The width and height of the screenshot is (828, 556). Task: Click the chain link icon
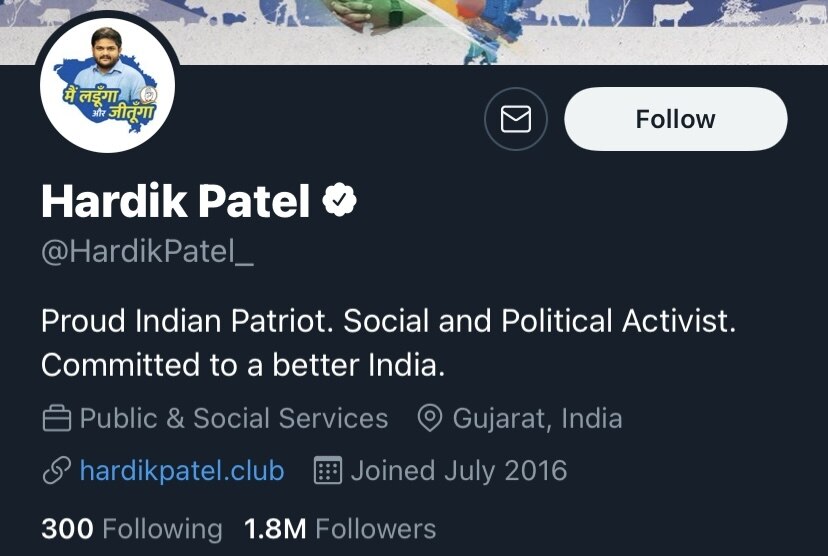56,471
